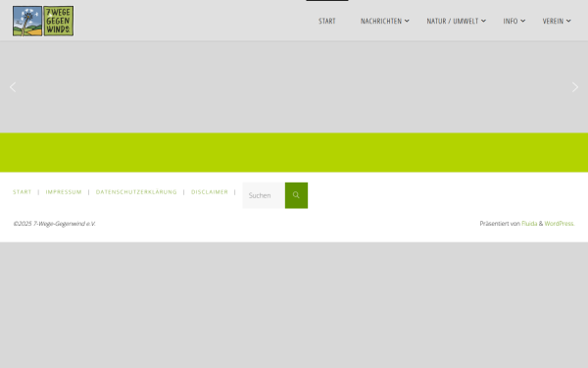The image size is (588, 368).
Task: Open the START menu item
Action: coord(327,21)
